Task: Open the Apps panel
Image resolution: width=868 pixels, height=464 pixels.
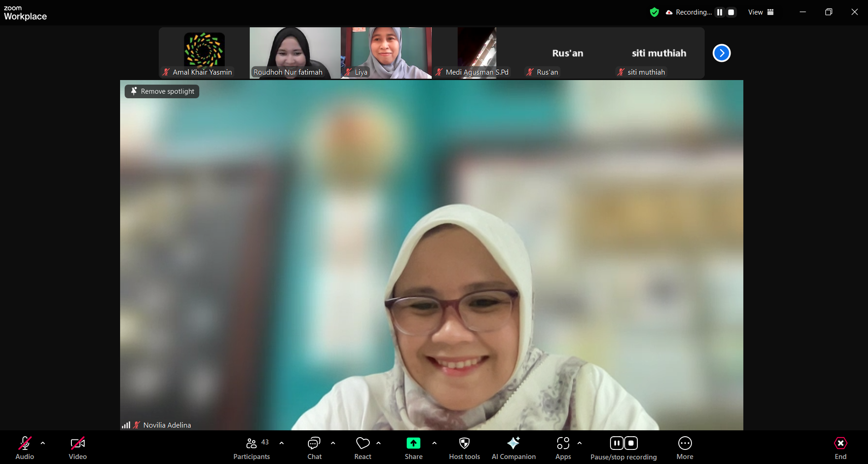Action: (563, 448)
